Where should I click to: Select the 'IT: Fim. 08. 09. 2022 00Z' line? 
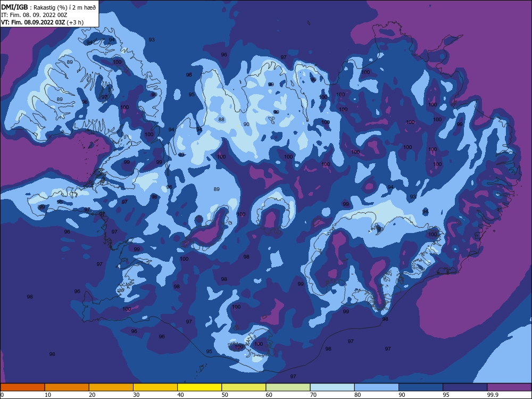(34, 15)
